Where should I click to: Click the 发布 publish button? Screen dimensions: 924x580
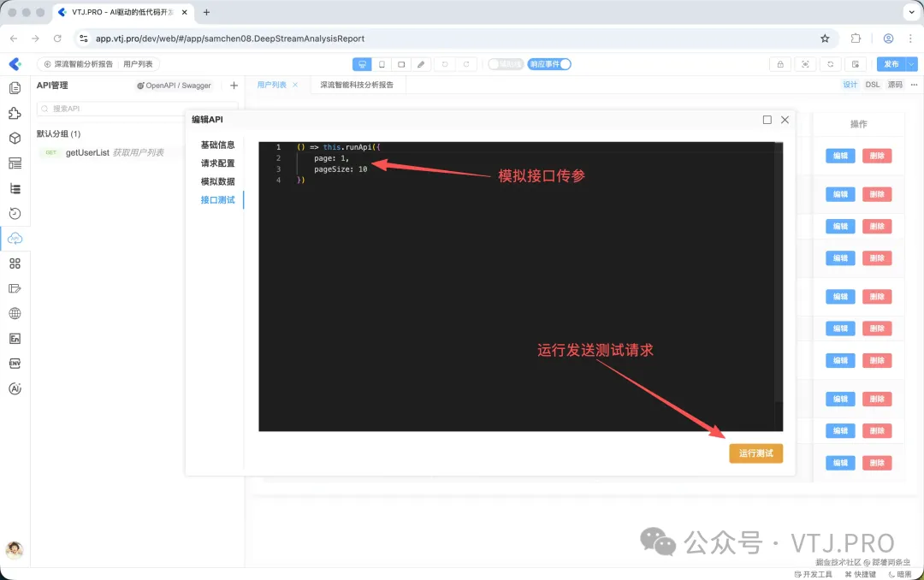tap(891, 64)
